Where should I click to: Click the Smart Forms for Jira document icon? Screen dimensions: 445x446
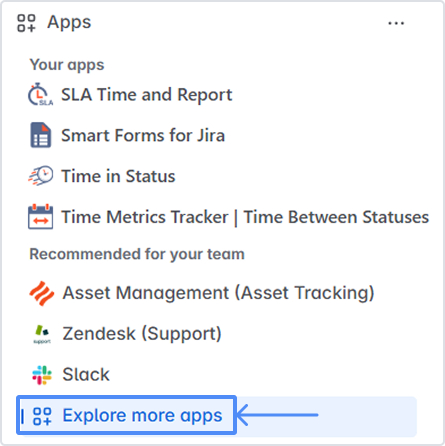click(x=40, y=135)
